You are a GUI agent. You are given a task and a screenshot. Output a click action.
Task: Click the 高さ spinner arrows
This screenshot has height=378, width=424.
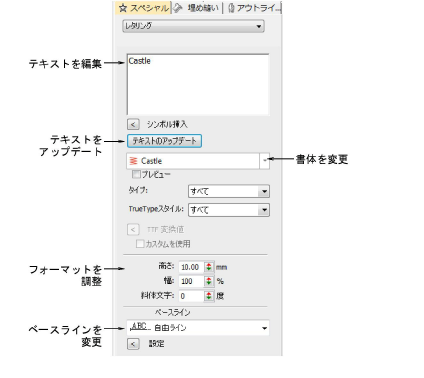[209, 267]
